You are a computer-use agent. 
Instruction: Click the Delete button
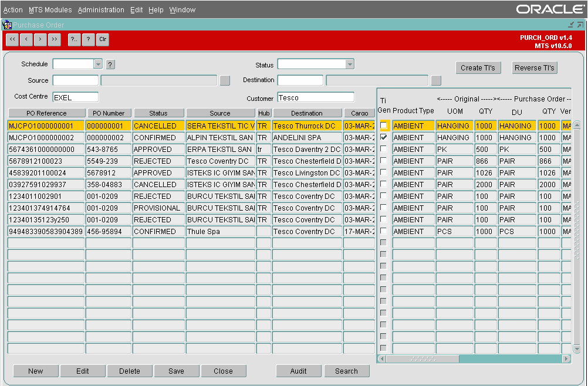tap(130, 371)
